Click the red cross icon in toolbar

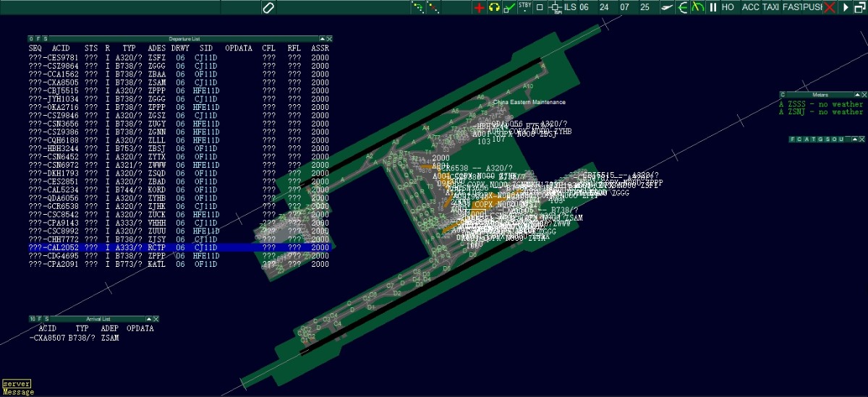tap(479, 7)
